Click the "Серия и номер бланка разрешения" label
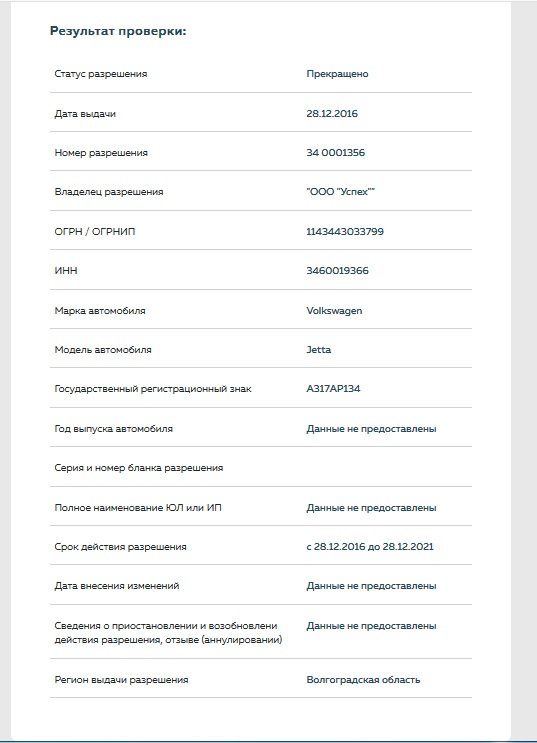 click(139, 468)
